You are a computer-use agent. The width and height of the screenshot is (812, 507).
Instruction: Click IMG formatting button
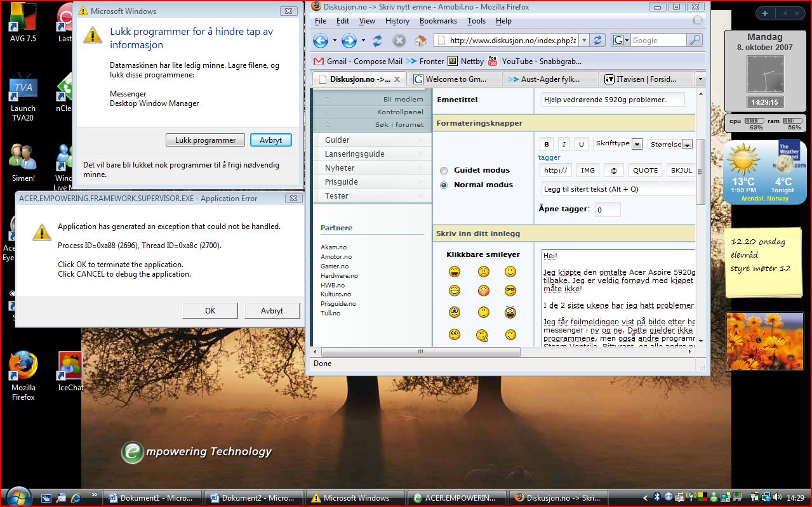coord(588,170)
